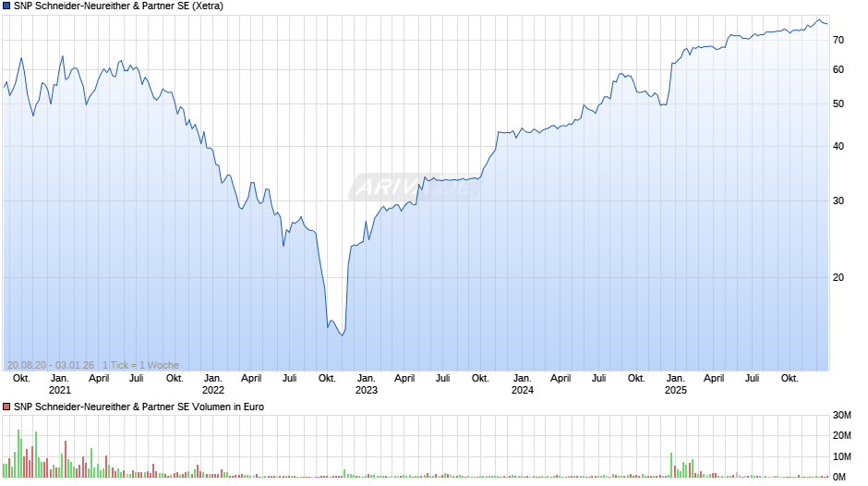
Task: Click the 20 price axis label
Action: (838, 277)
